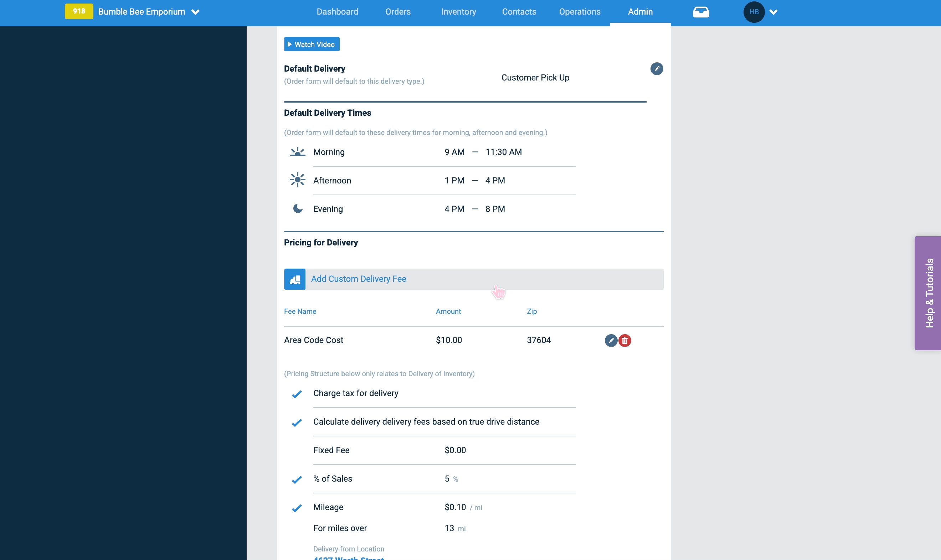Toggle the % of Sales checkmark

coord(297,479)
